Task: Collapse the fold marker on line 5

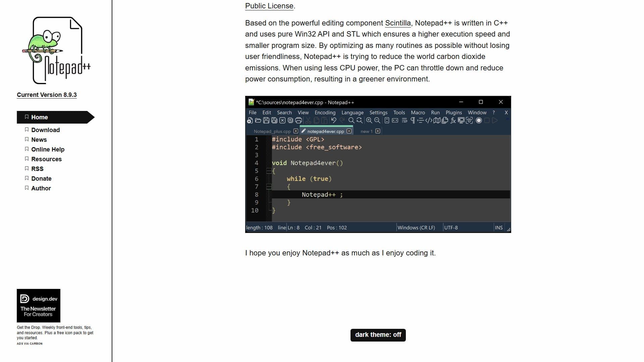Action: click(269, 171)
